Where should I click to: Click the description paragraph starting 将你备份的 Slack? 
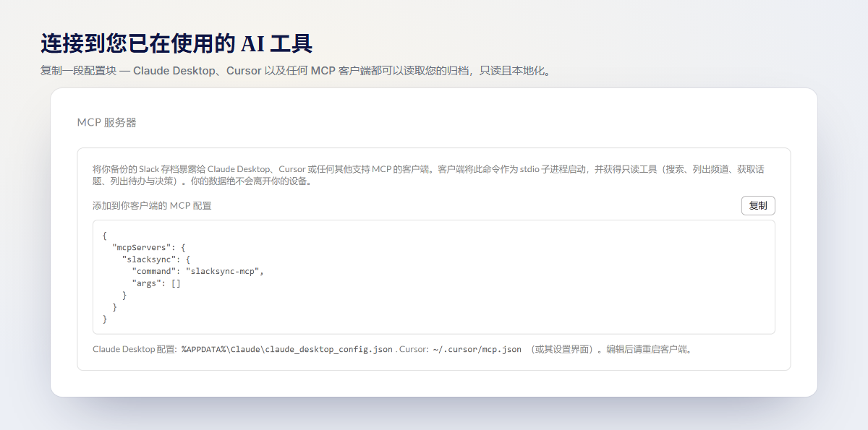[427, 175]
